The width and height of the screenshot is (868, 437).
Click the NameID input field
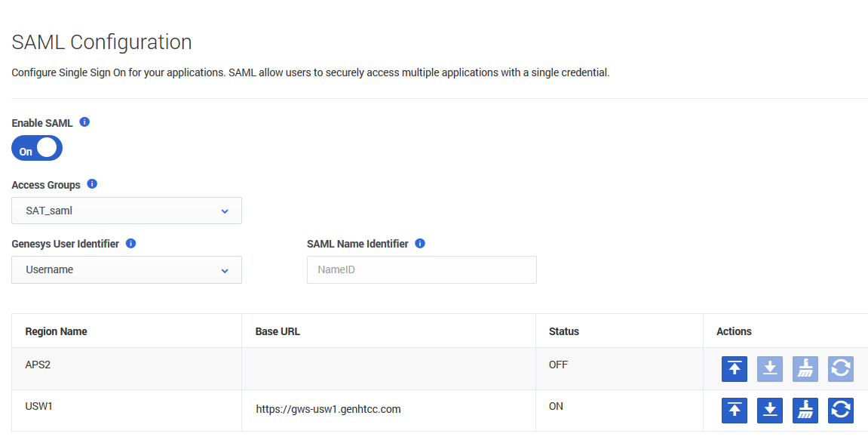(x=422, y=270)
